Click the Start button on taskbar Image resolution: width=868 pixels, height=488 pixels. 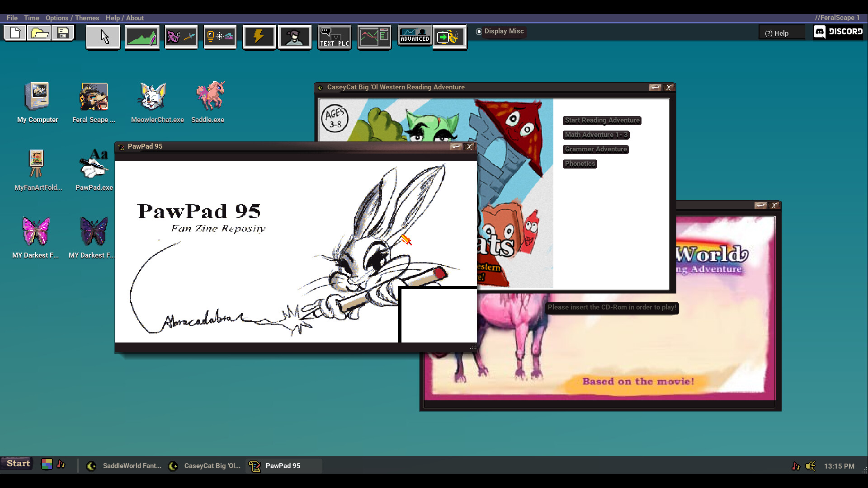pos(17,464)
